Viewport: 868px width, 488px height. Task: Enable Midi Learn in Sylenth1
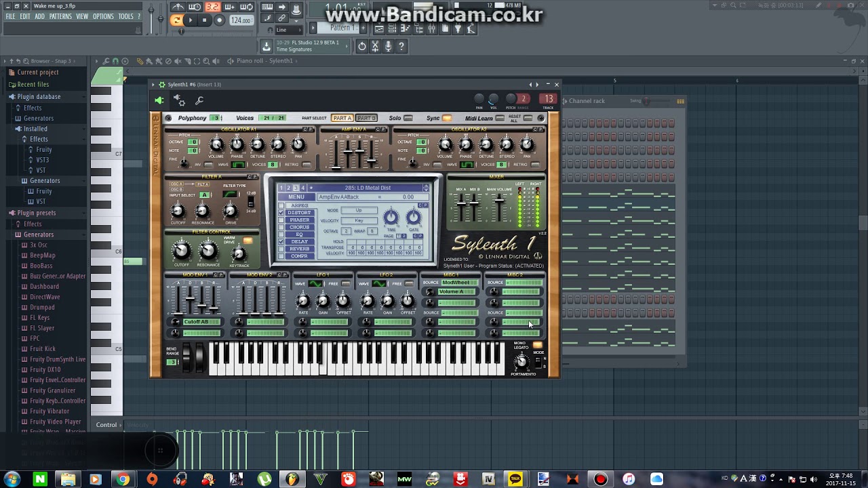click(x=499, y=118)
